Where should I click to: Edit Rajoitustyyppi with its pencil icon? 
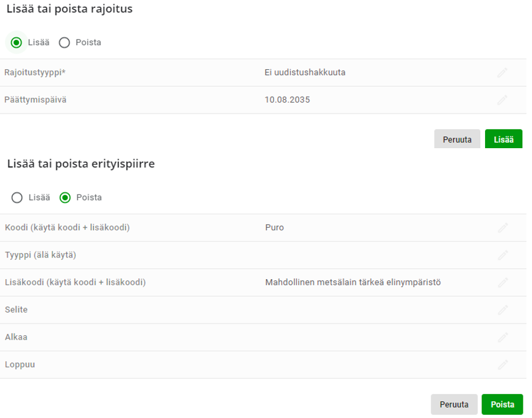click(502, 72)
